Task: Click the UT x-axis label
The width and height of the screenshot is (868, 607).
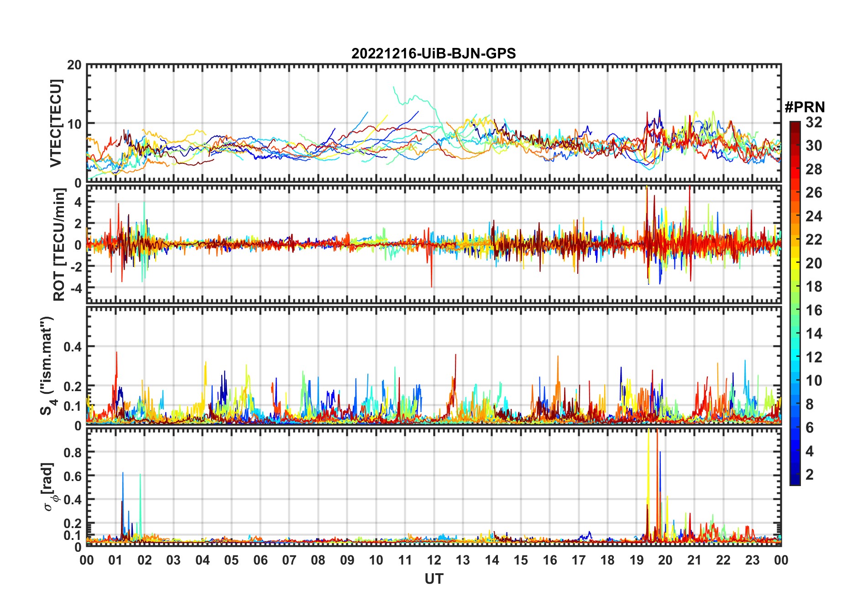Action: coord(434,579)
